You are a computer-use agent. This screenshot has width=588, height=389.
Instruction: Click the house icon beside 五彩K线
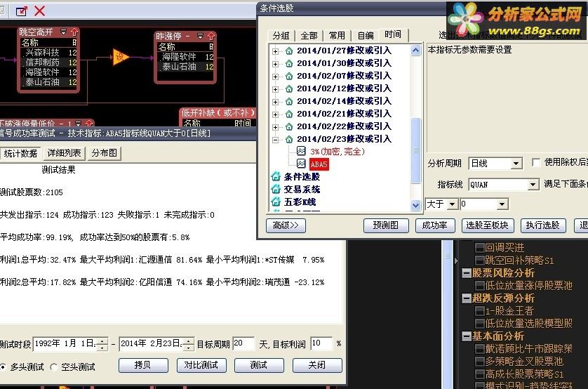coord(276,202)
